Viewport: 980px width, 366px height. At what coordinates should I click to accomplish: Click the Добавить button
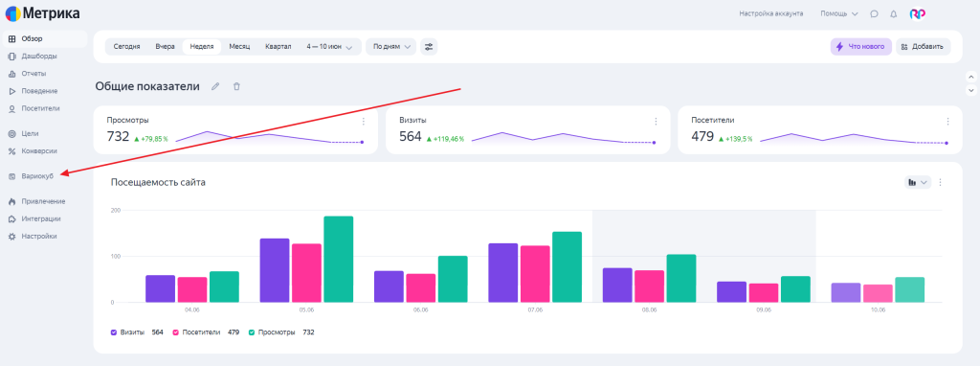[x=924, y=47]
